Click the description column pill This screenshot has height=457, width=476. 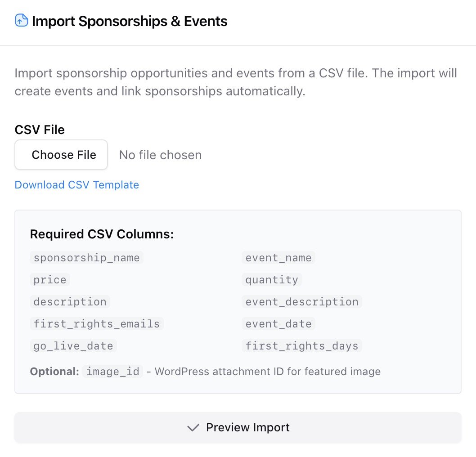(x=70, y=302)
